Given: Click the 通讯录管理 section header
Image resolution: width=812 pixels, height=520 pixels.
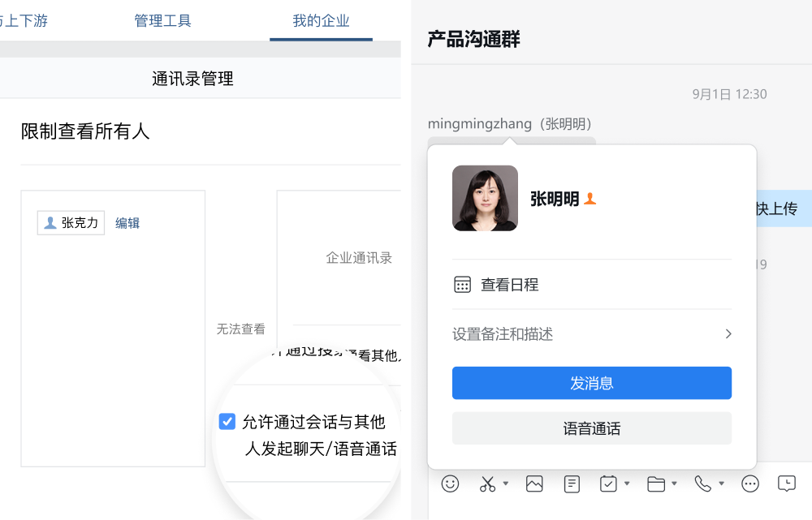Looking at the screenshot, I should pos(192,79).
